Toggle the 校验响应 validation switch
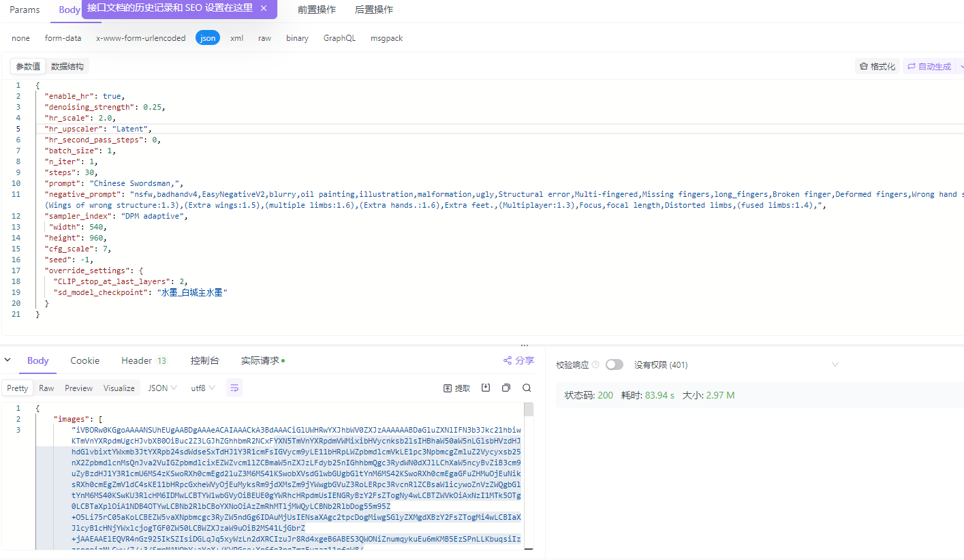The width and height of the screenshot is (964, 560). tap(614, 364)
